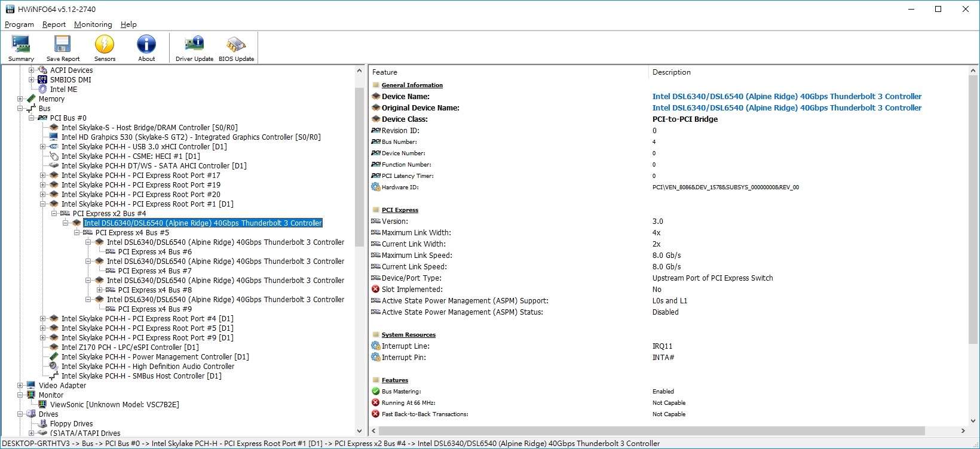Image resolution: width=980 pixels, height=449 pixels.
Task: Select SMBus Host Controller [D1]
Action: [141, 376]
